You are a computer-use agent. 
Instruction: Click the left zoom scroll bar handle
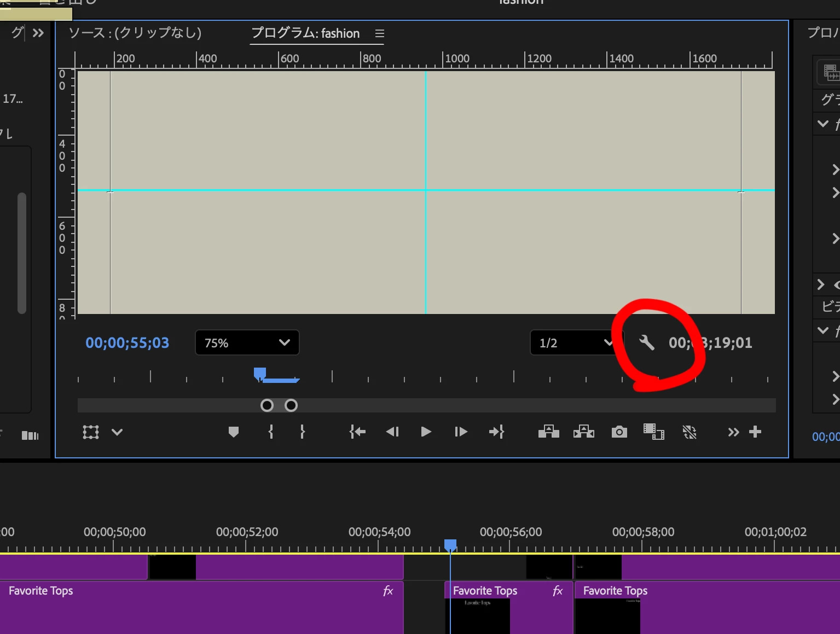pos(267,405)
